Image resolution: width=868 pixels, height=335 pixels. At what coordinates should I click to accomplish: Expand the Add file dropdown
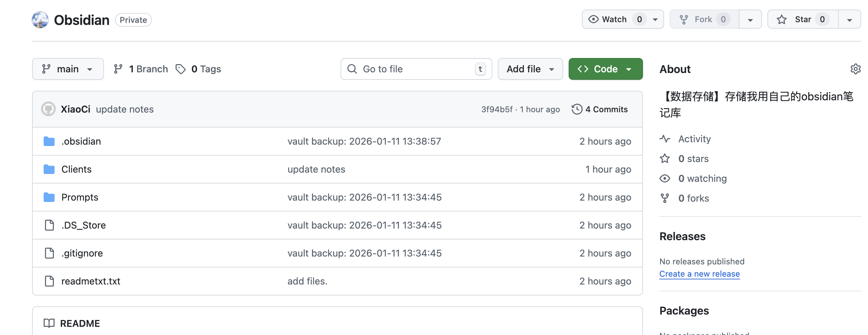(x=530, y=69)
